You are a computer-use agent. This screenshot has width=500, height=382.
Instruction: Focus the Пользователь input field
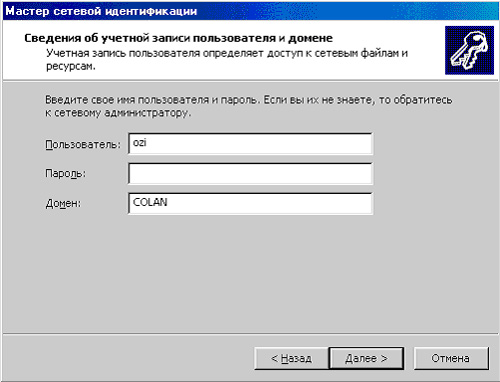pos(250,144)
